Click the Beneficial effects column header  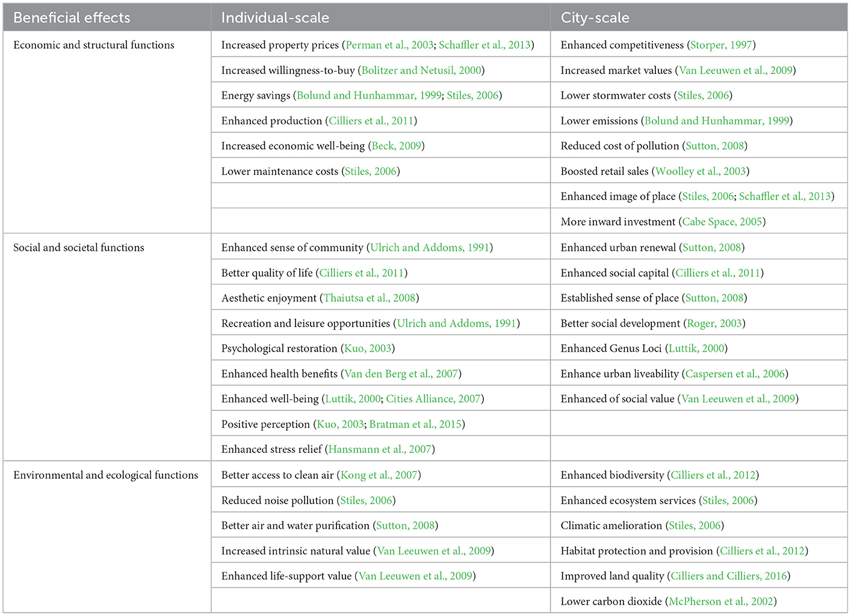[72, 18]
